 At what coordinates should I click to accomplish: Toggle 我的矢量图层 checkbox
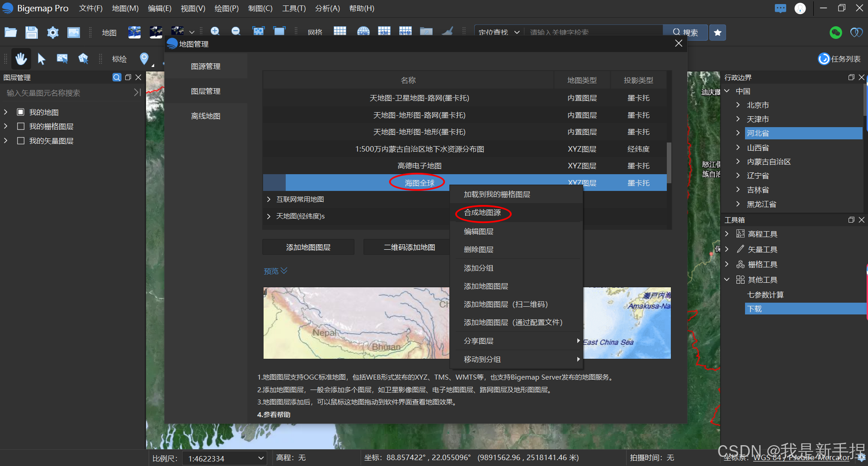[21, 141]
